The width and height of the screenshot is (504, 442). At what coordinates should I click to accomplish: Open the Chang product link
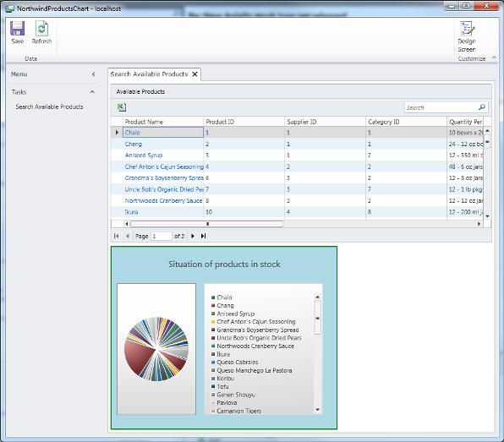coord(134,144)
